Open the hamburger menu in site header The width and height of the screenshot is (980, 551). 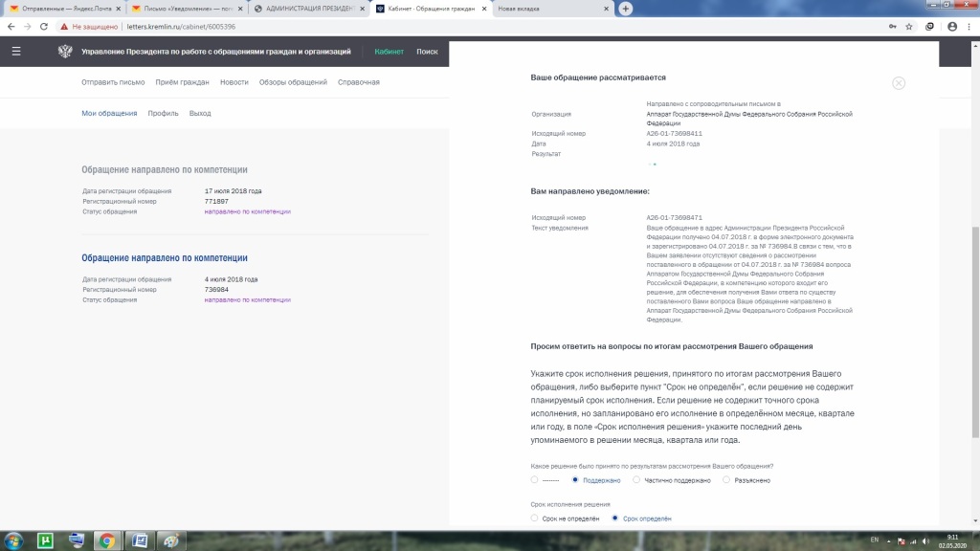(x=15, y=52)
